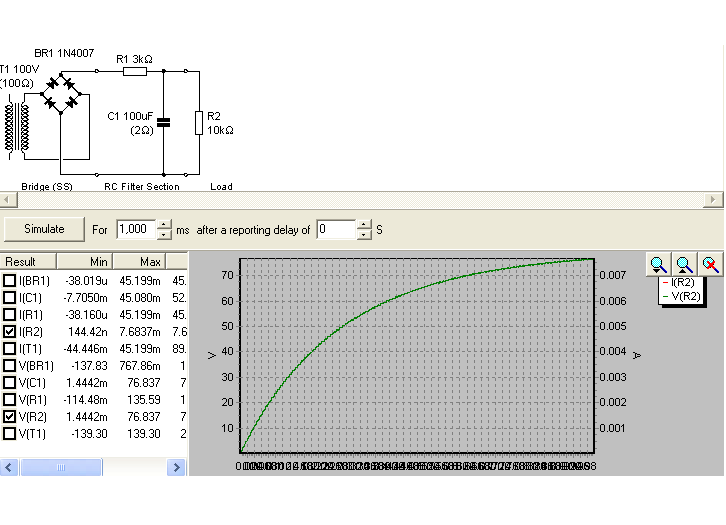Click the zoom in magnifier icon
This screenshot has height=525, width=726.
point(658,265)
